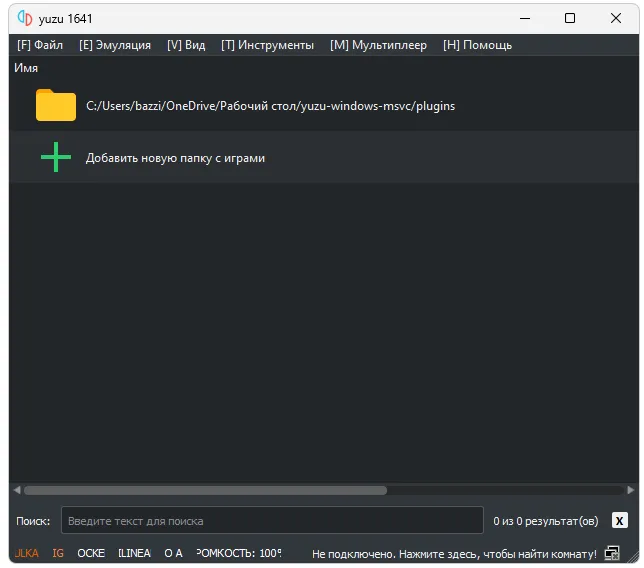Maximize the yuzu window
This screenshot has width=644, height=568.
(570, 18)
